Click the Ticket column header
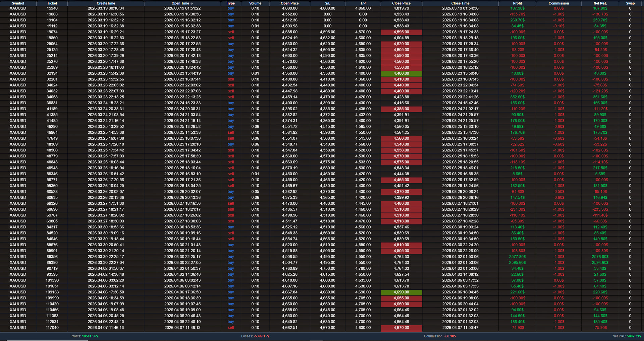The height and width of the screenshot is (341, 644). (x=52, y=3)
